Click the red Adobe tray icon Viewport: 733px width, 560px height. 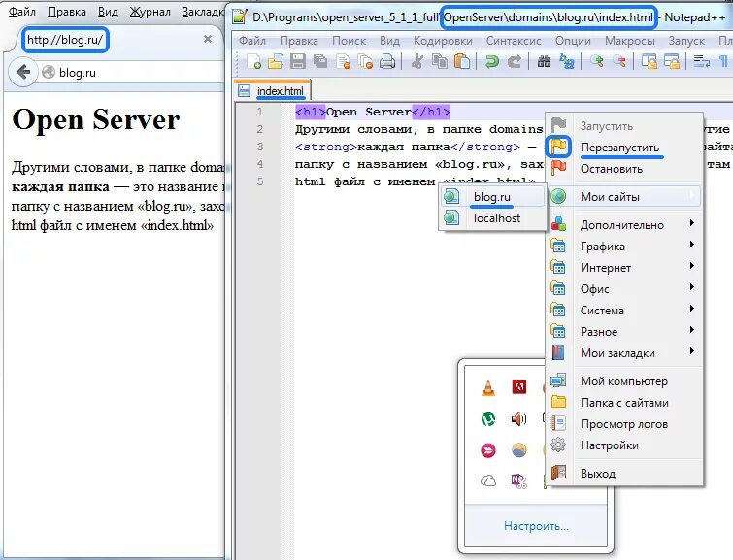coord(518,387)
